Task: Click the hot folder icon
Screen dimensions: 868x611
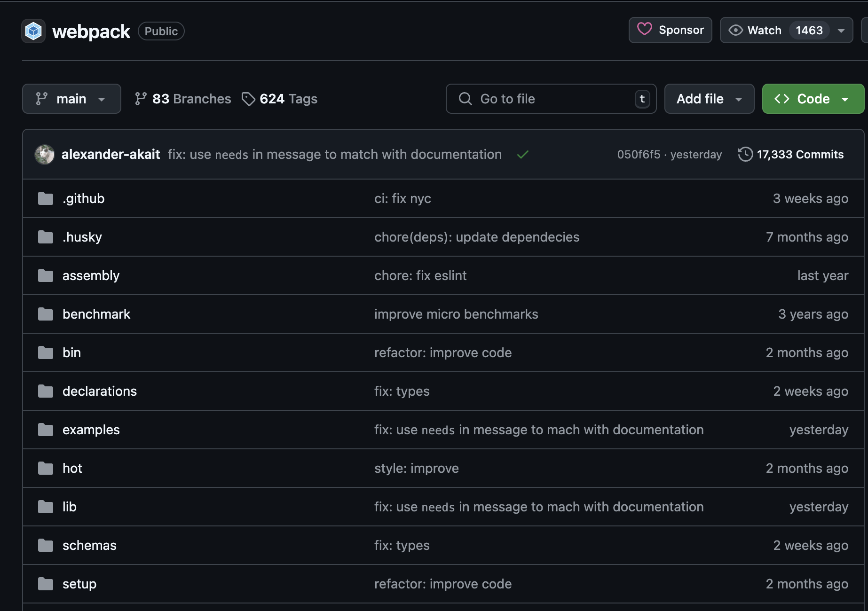Action: pos(46,468)
